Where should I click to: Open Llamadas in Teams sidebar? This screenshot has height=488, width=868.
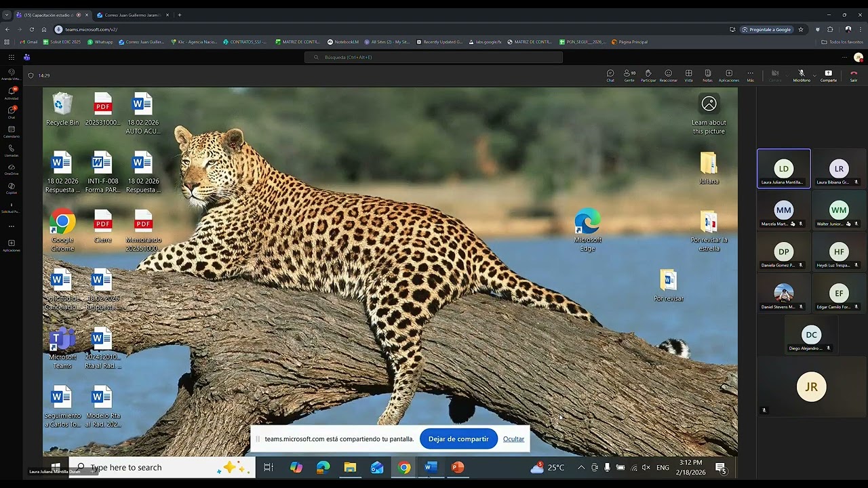pyautogui.click(x=12, y=150)
